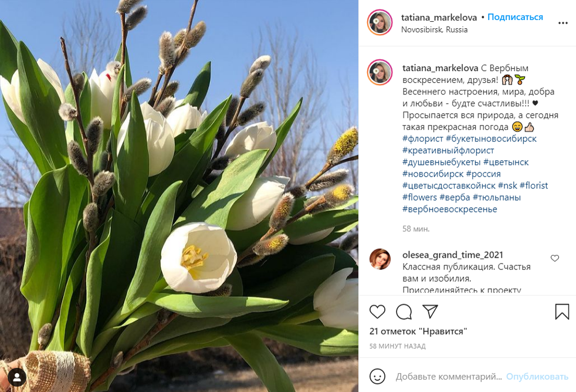
Task: Save the post with the bookmark icon
Action: 562,312
